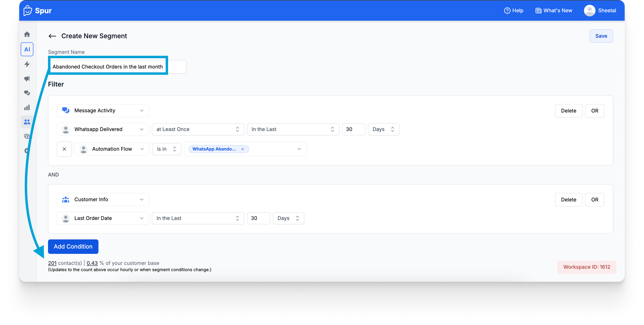Open the Home sidebar icon
This screenshot has height=325, width=644.
coord(27,34)
